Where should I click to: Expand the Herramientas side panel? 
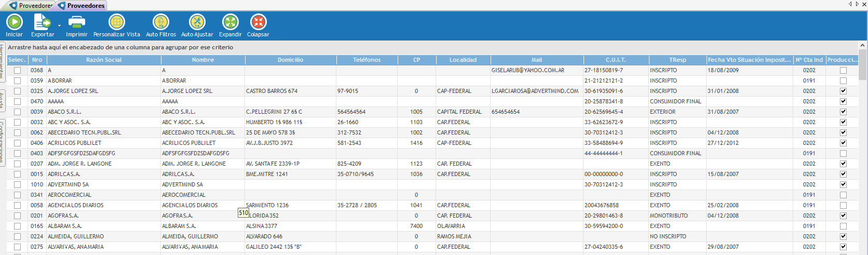pyautogui.click(x=3, y=62)
